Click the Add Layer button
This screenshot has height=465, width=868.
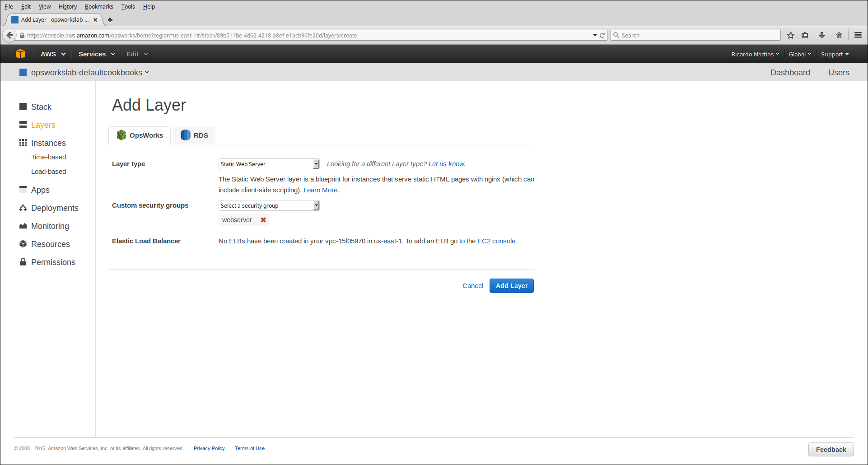(511, 286)
